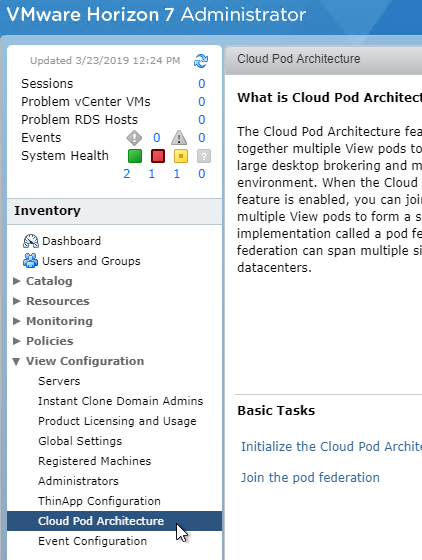Open Event Configuration item
Viewport: 422px width, 560px height.
92,541
